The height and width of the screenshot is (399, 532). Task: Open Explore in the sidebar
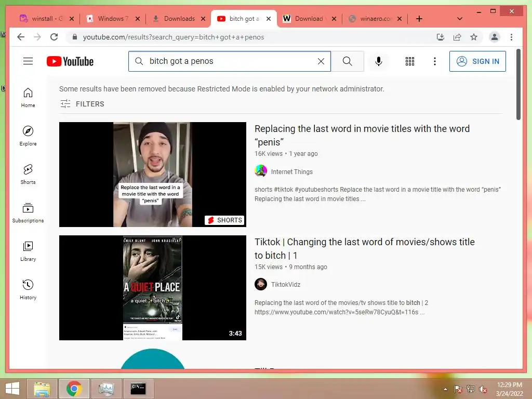[x=28, y=136]
